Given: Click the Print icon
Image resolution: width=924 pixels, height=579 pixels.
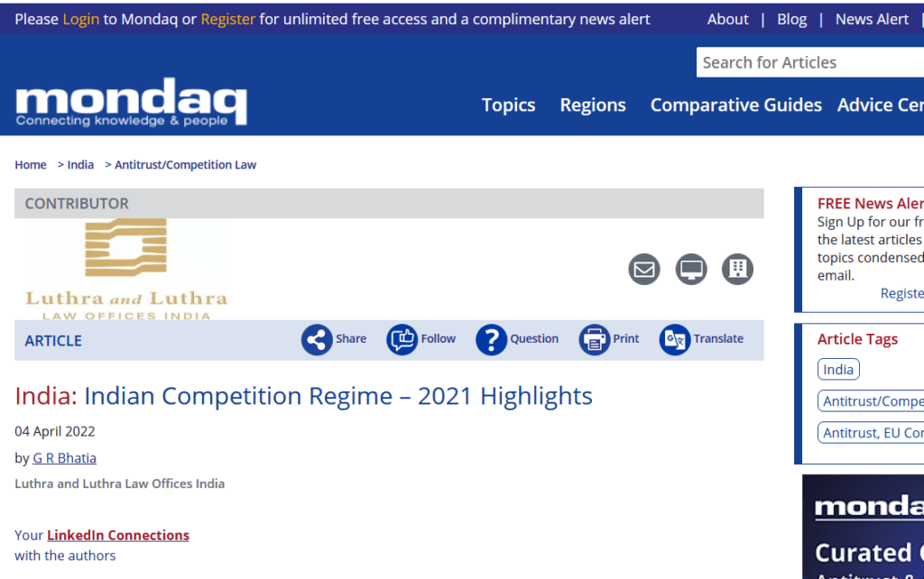Looking at the screenshot, I should click(594, 340).
